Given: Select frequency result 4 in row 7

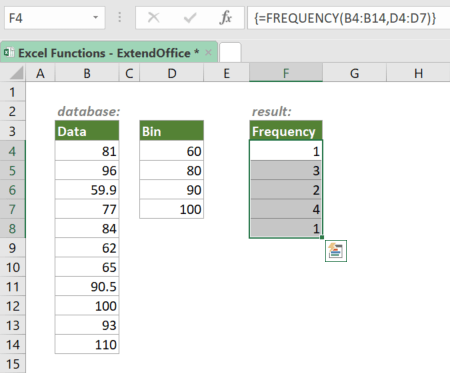Looking at the screenshot, I should (x=286, y=209).
